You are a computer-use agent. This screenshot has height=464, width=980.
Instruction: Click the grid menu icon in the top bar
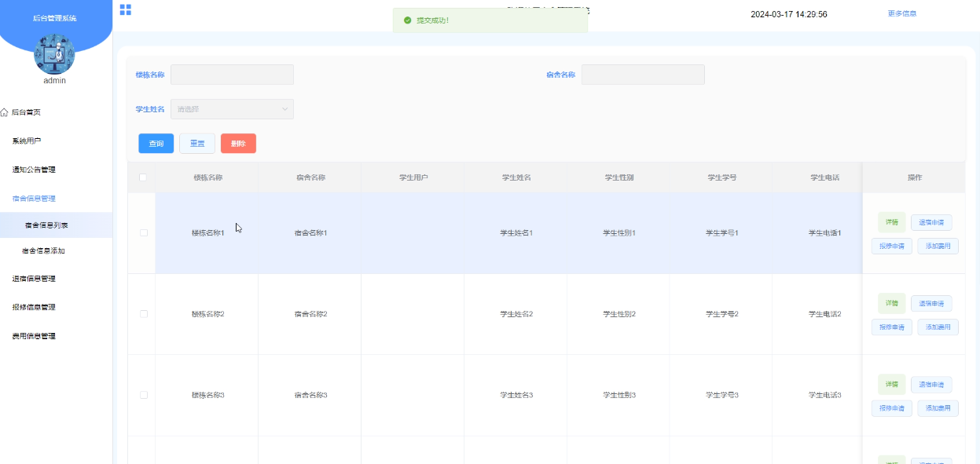coord(125,9)
